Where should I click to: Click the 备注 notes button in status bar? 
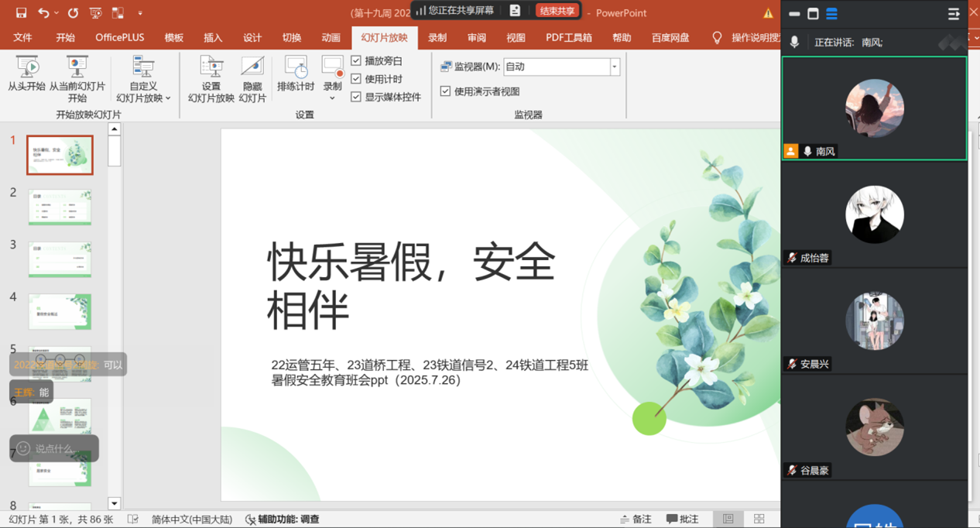point(636,519)
